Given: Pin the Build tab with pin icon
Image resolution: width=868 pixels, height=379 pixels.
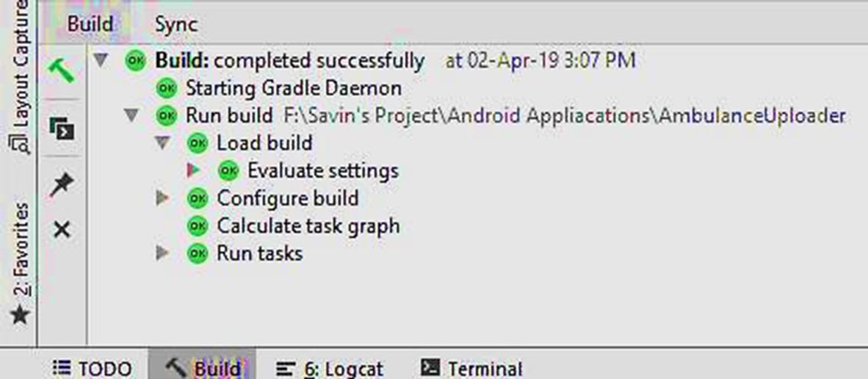Looking at the screenshot, I should click(62, 184).
